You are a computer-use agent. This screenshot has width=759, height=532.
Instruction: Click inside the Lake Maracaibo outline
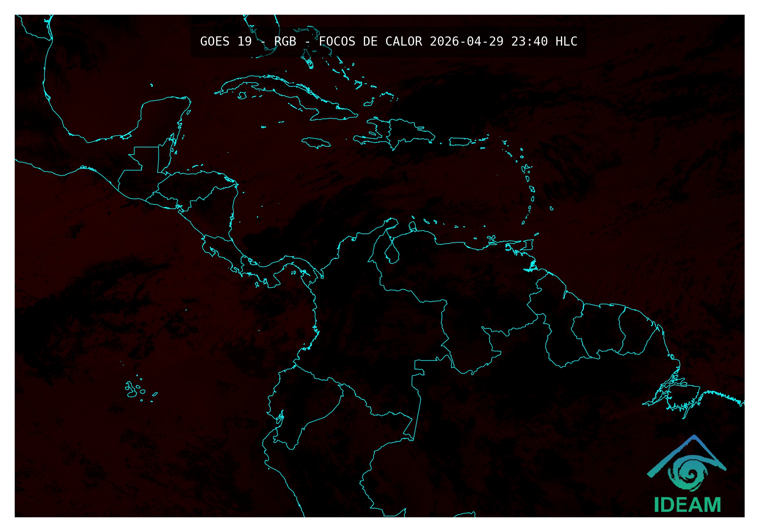click(x=392, y=255)
